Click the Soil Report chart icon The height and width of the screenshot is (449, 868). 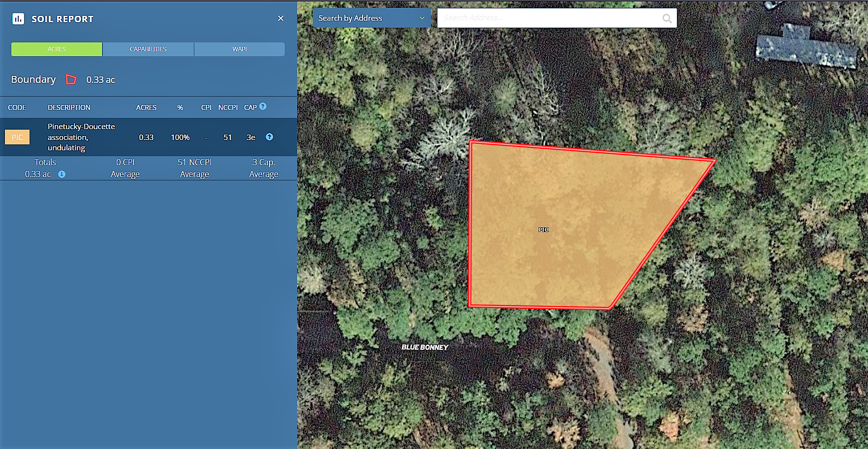tap(18, 19)
